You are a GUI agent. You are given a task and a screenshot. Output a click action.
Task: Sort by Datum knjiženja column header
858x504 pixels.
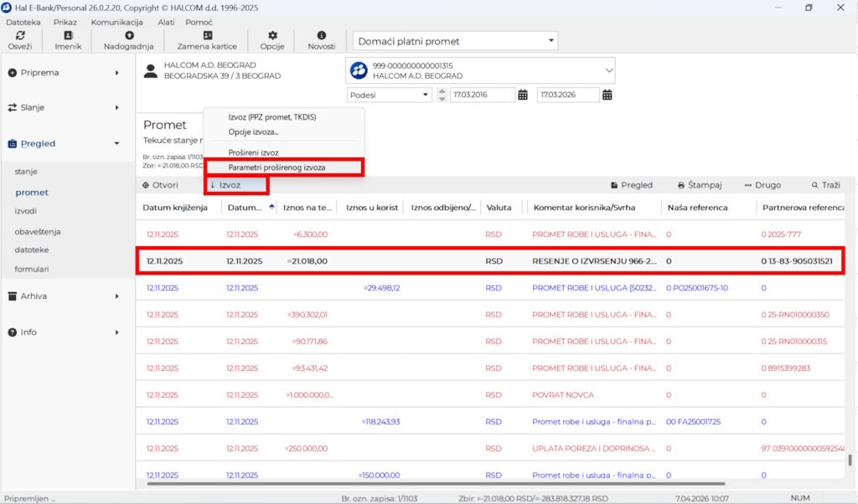tap(175, 207)
